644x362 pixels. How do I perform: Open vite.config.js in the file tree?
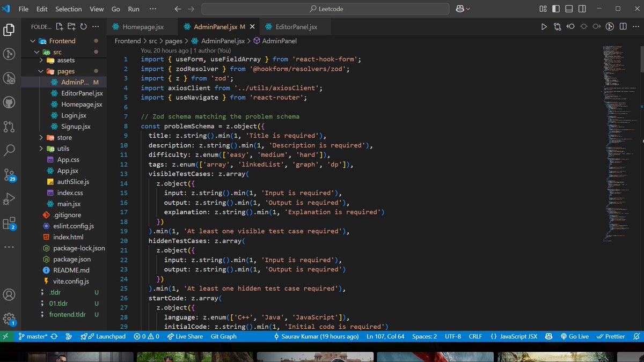pos(71,281)
